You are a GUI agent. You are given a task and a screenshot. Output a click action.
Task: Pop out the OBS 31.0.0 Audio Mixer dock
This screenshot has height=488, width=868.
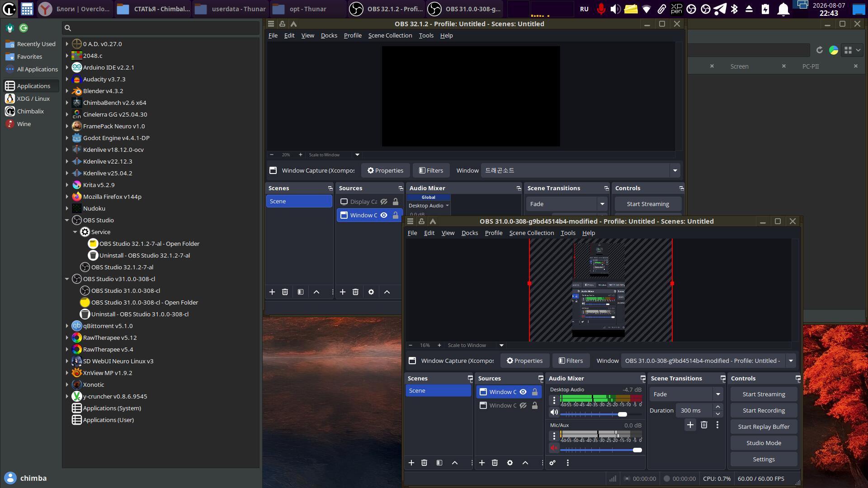pyautogui.click(x=643, y=379)
